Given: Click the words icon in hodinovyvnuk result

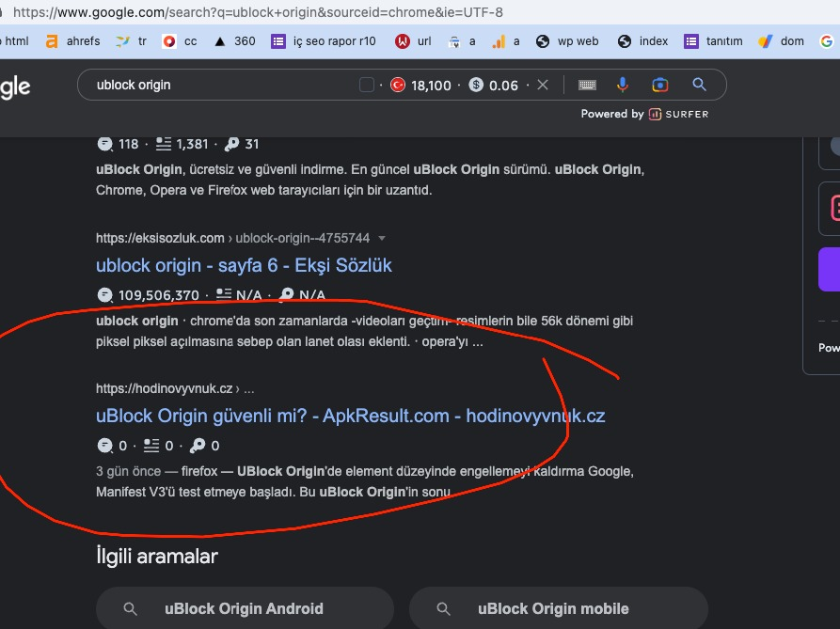Looking at the screenshot, I should click(x=151, y=446).
